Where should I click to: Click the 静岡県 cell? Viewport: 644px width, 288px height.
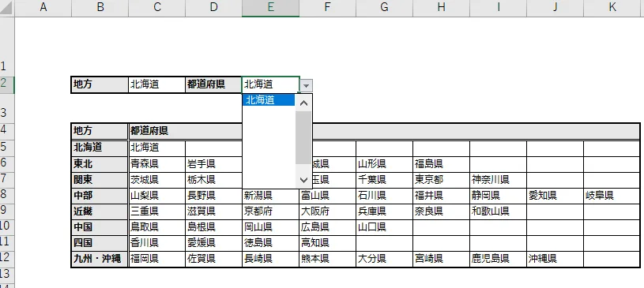[498, 195]
